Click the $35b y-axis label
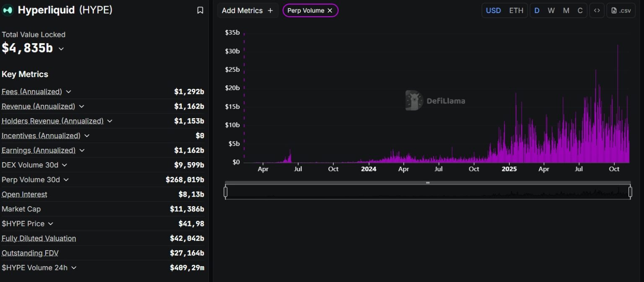This screenshot has width=644, height=282. (232, 32)
